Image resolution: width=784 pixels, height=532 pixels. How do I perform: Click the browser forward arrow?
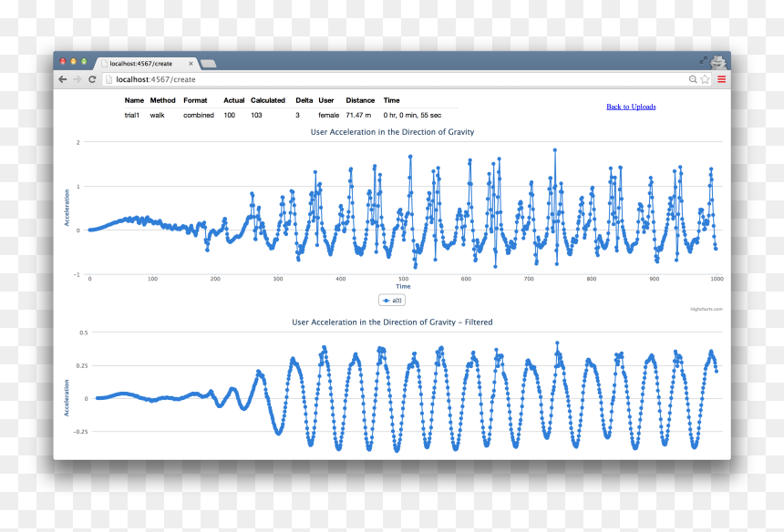pos(77,79)
